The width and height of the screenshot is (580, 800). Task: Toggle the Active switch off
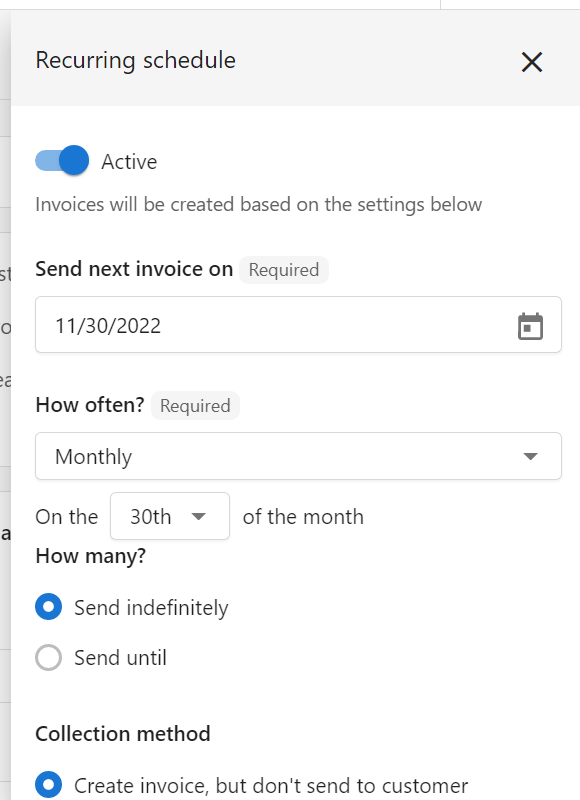pyautogui.click(x=62, y=161)
